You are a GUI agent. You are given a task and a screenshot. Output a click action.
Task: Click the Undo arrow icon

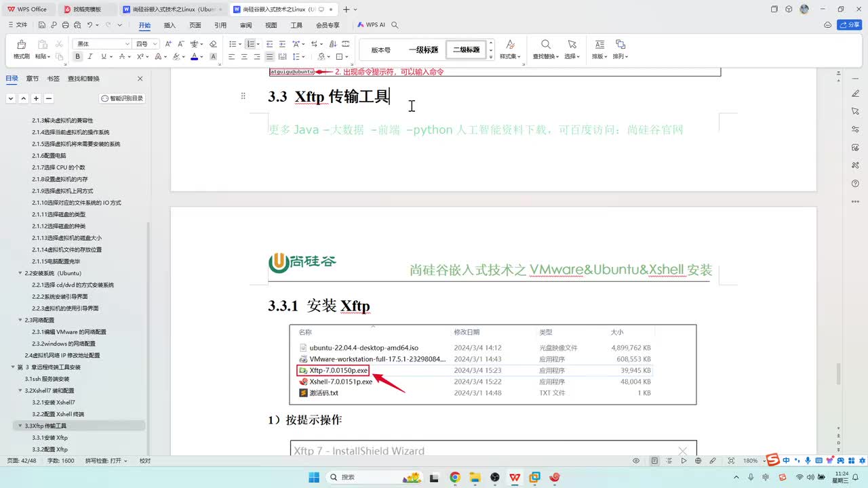coord(89,25)
